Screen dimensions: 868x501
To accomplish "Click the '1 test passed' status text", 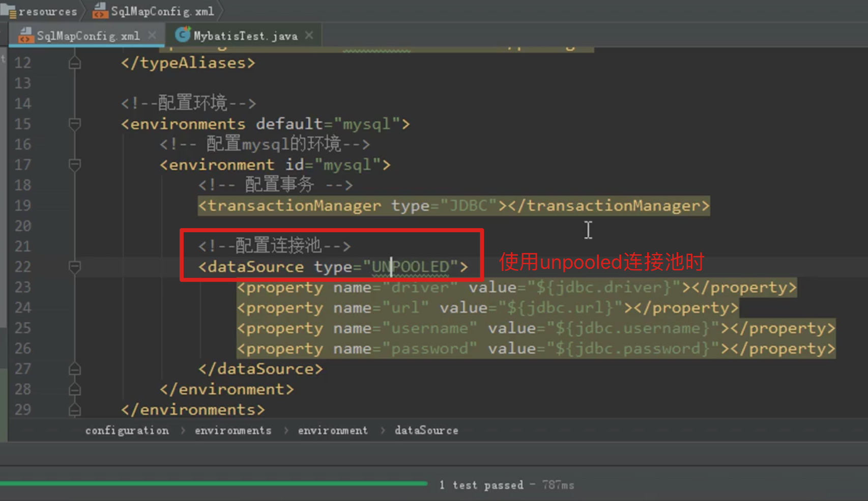I will click(x=481, y=485).
